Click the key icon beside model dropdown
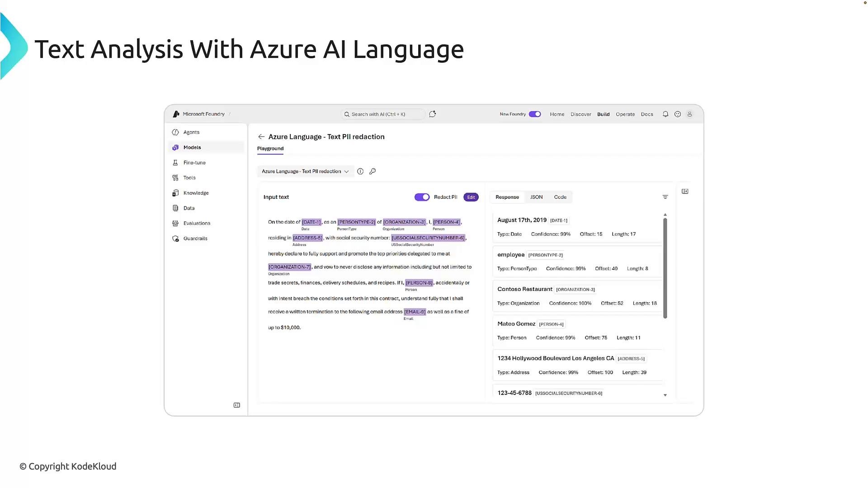868x488 pixels. click(373, 172)
